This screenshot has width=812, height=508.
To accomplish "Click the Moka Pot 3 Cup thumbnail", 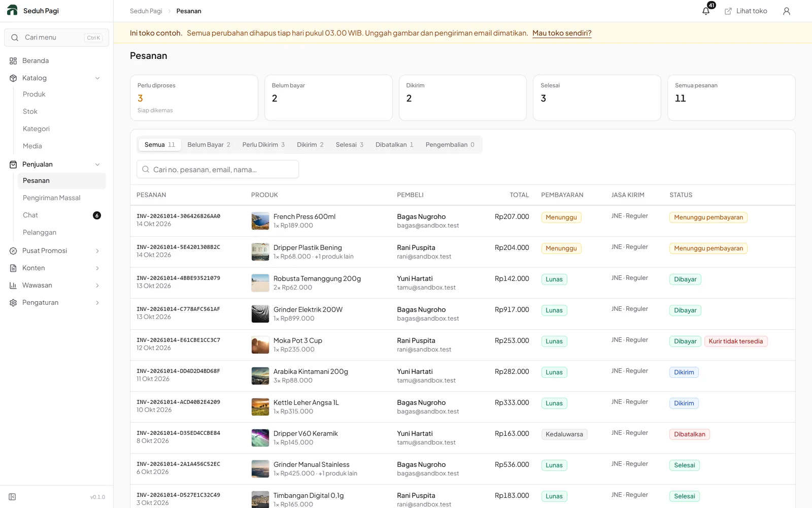I will [x=260, y=345].
